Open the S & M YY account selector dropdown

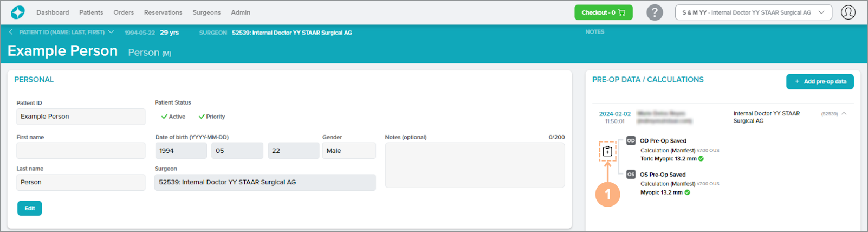point(753,12)
